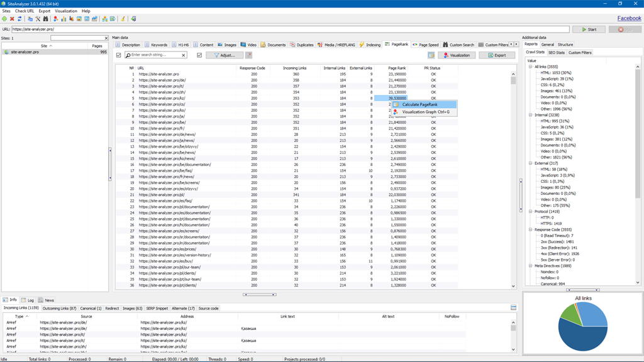Click the green plus add-site icon
This screenshot has height=362, width=644.
click(4, 19)
